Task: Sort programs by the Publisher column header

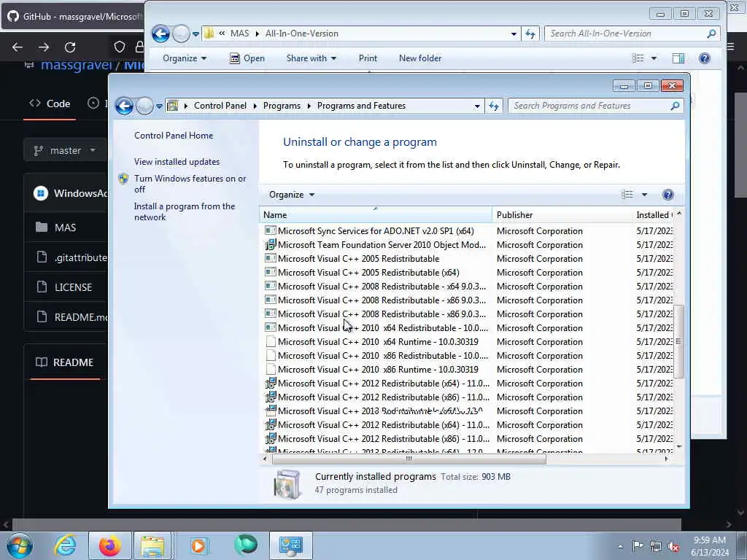Action: [x=562, y=215]
